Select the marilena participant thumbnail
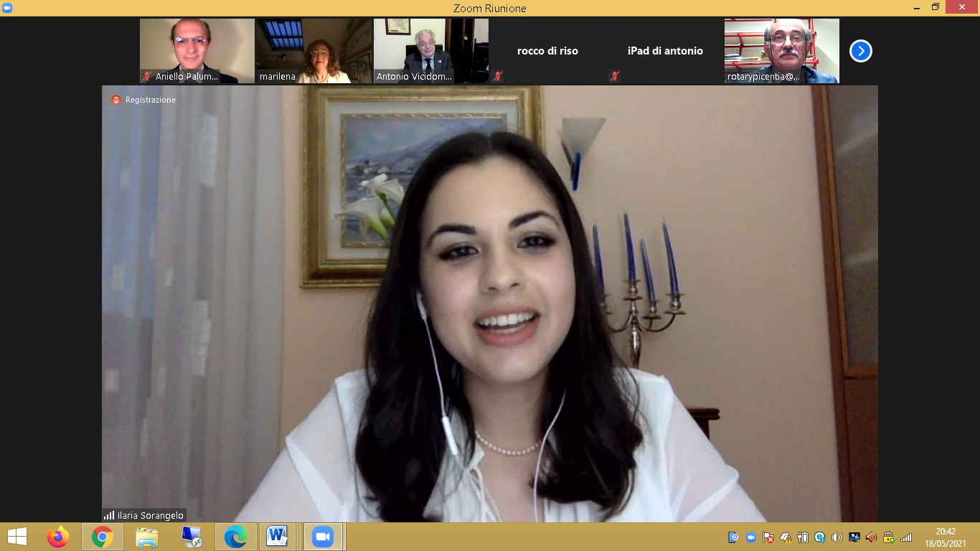 pyautogui.click(x=314, y=51)
